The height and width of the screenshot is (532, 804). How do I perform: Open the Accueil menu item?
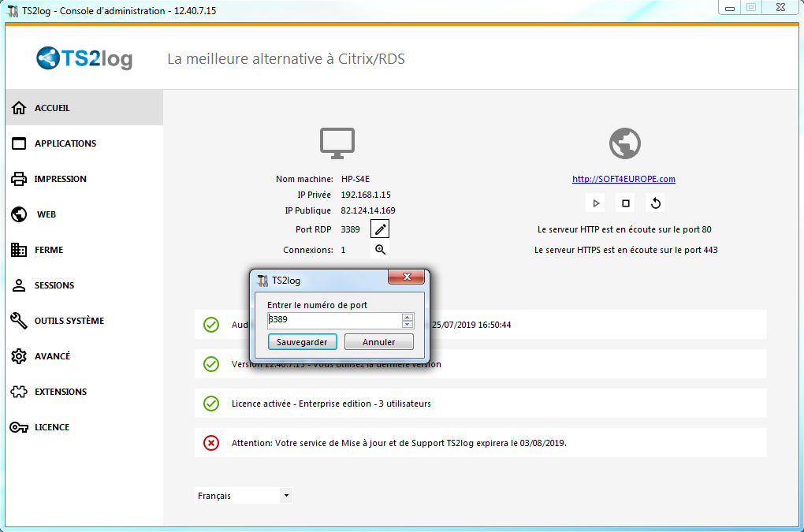84,108
